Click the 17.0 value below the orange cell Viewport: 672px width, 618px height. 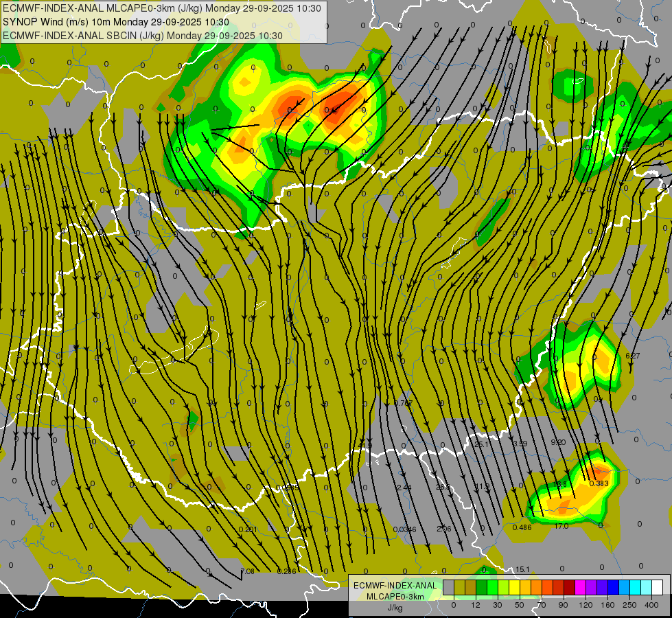(x=561, y=527)
